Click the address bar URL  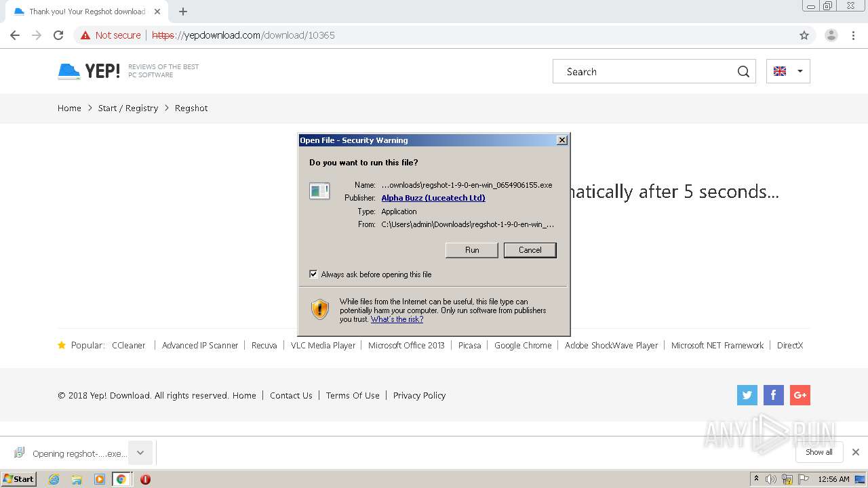click(243, 35)
